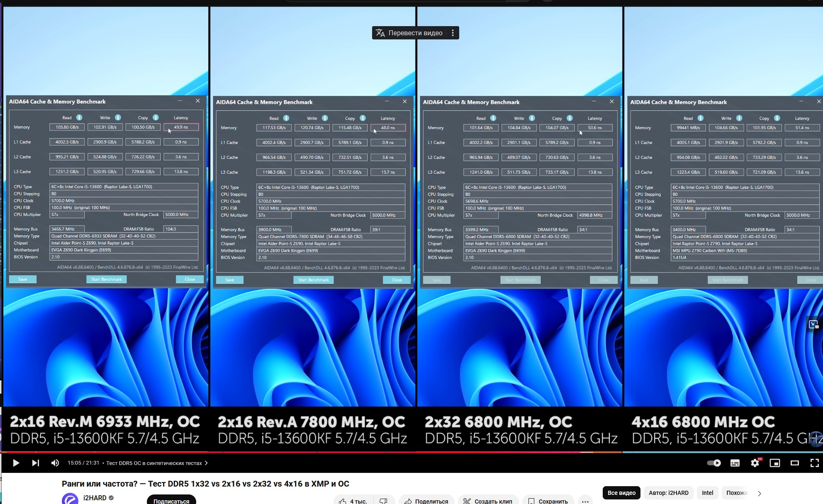
Task: Open the more actions three-dot button
Action: tap(585, 501)
